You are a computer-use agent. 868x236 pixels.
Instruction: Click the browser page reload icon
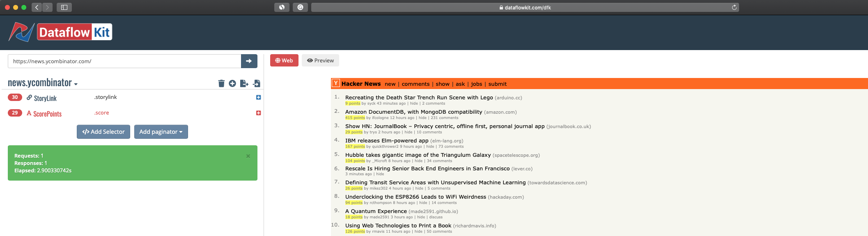[x=734, y=7]
